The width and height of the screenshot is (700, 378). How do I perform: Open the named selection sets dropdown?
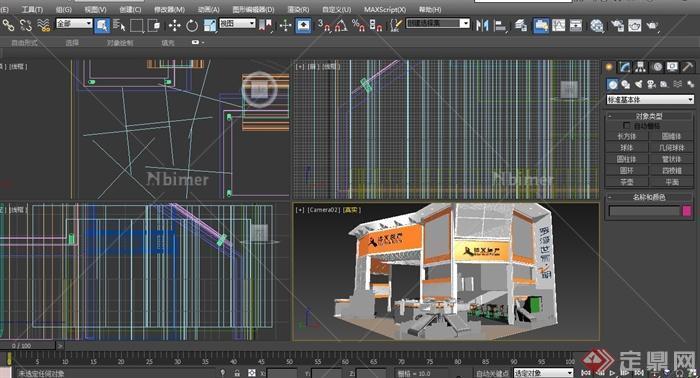(x=438, y=23)
